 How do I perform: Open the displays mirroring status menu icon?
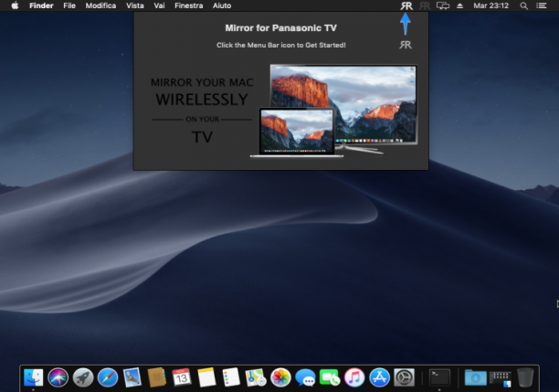443,5
